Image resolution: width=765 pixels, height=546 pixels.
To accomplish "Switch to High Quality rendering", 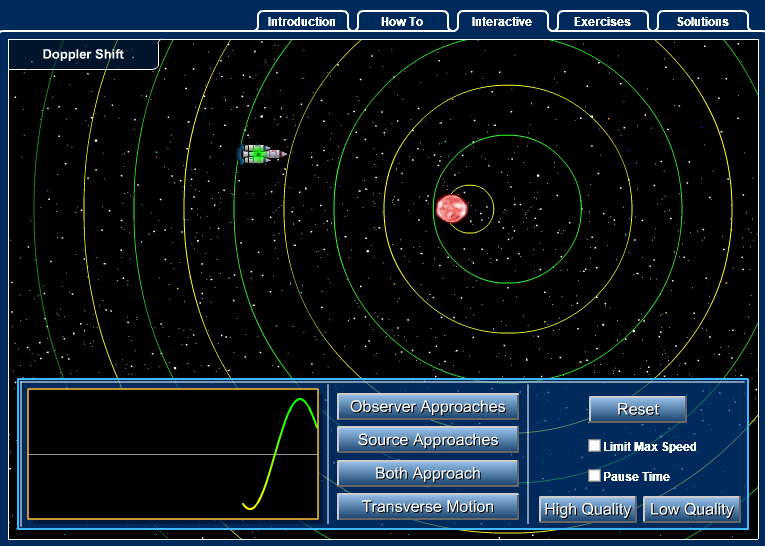I will pos(588,509).
